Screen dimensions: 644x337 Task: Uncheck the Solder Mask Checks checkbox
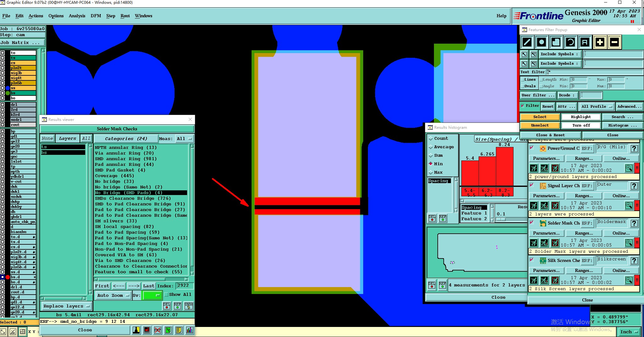(x=532, y=222)
